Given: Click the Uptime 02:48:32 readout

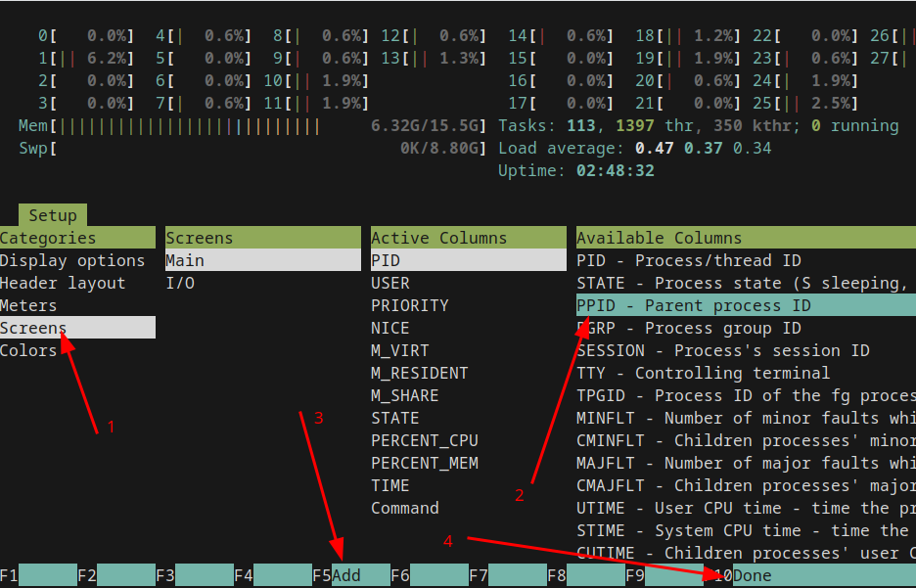Looking at the screenshot, I should pyautogui.click(x=576, y=171).
